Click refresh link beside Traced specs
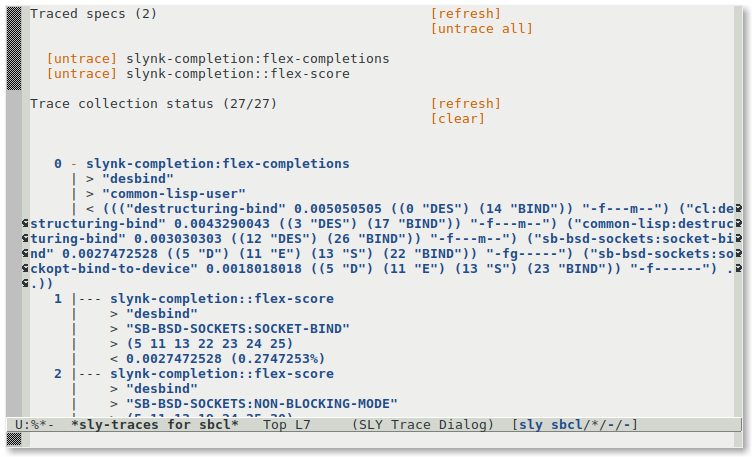 pos(465,14)
